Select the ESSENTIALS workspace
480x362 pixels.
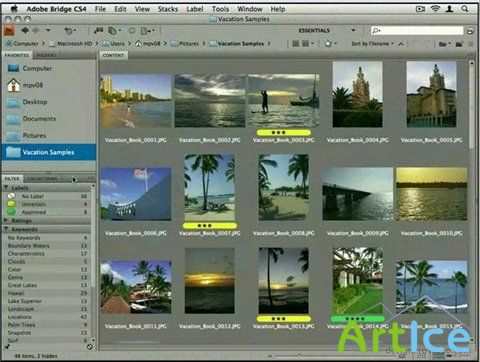click(x=314, y=31)
